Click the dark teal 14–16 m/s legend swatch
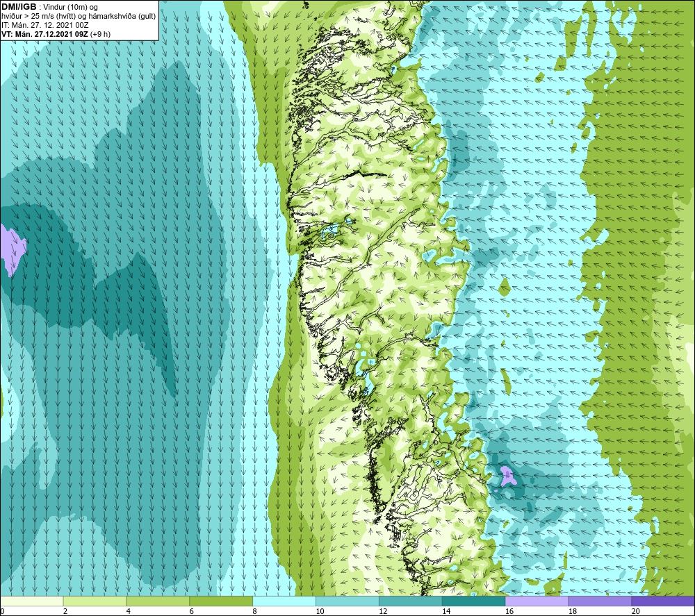This screenshot has width=695, height=616. [x=473, y=601]
